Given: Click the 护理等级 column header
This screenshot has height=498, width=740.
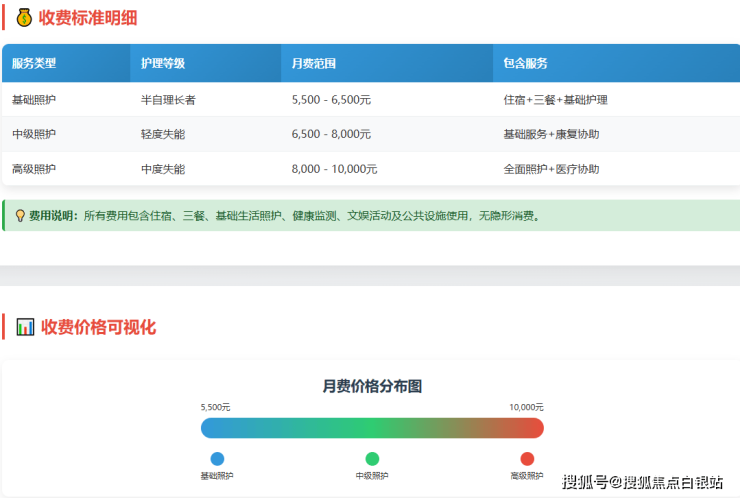Looking at the screenshot, I should (x=163, y=63).
